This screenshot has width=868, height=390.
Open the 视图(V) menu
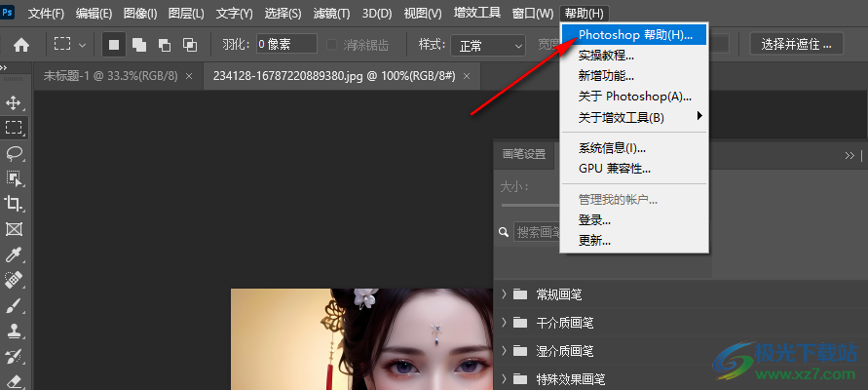[x=423, y=14]
